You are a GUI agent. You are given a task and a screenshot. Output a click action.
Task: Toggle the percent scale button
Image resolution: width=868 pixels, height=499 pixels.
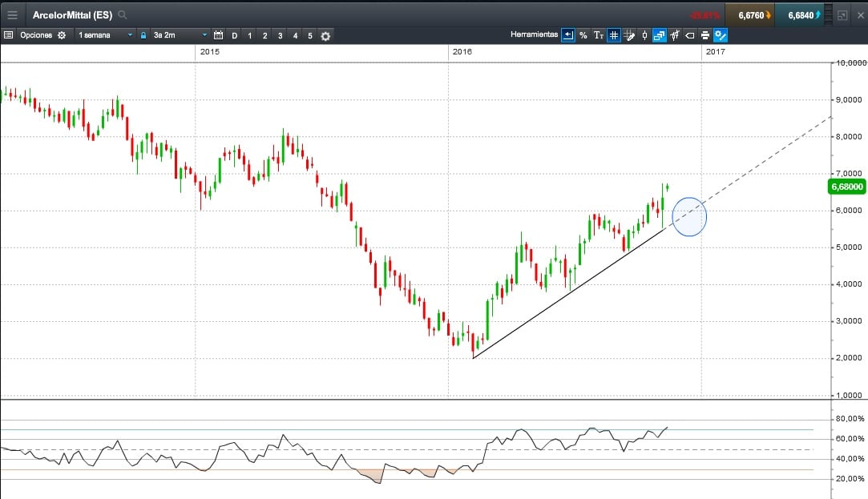tap(583, 35)
